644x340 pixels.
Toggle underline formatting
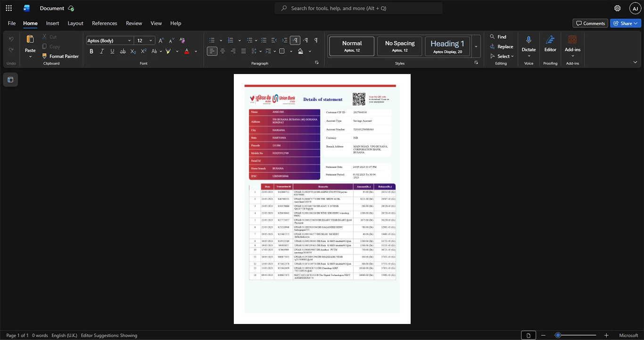tap(112, 51)
